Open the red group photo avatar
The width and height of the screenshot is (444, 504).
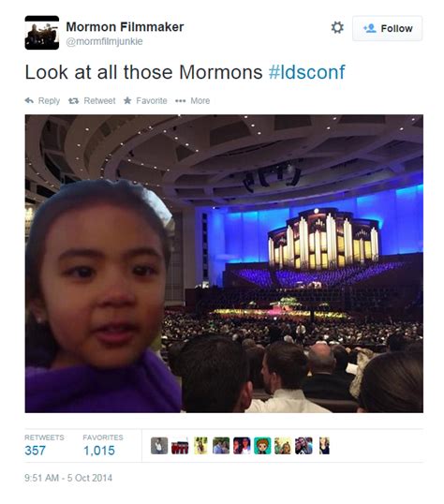(180, 446)
